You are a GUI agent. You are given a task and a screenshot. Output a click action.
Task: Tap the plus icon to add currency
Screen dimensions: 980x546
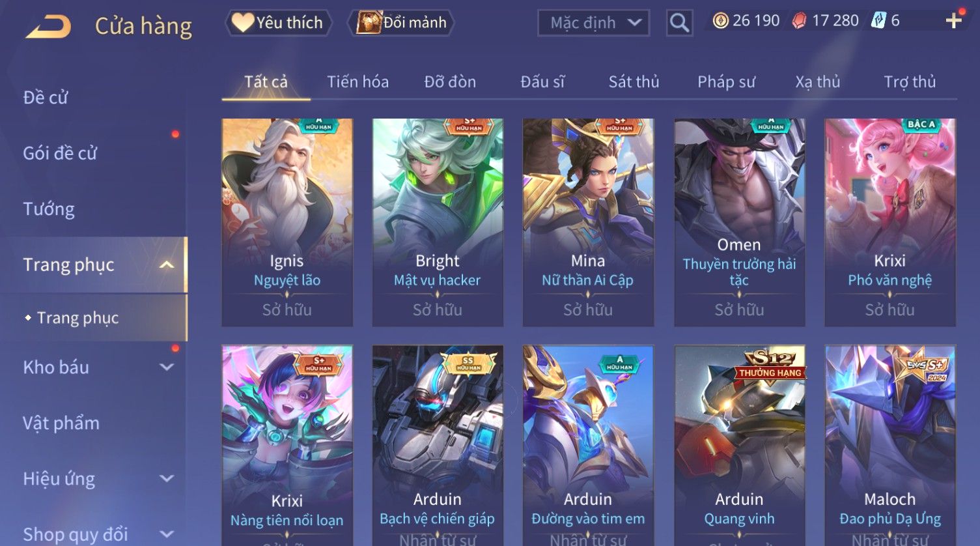click(x=953, y=21)
